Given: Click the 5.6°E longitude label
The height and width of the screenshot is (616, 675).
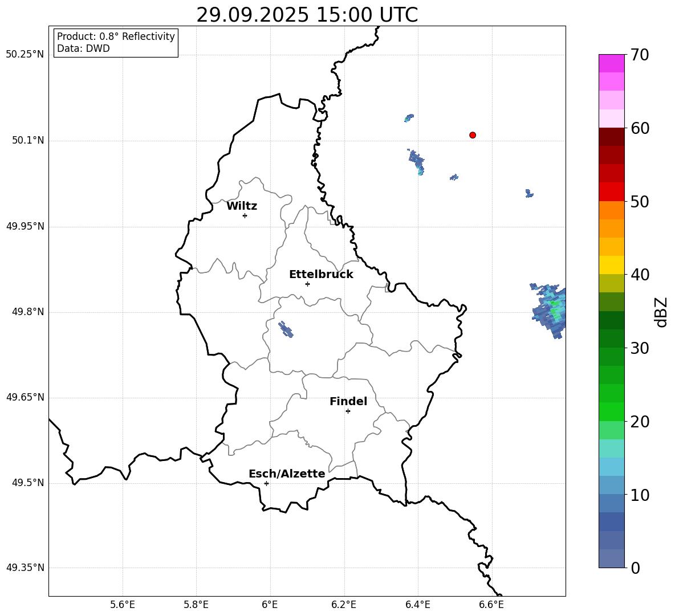Looking at the screenshot, I should tap(123, 605).
